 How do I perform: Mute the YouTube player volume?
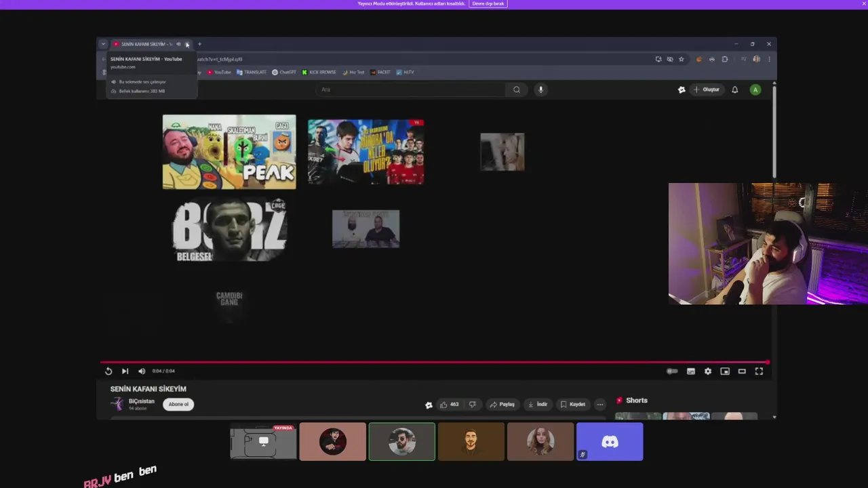click(142, 371)
